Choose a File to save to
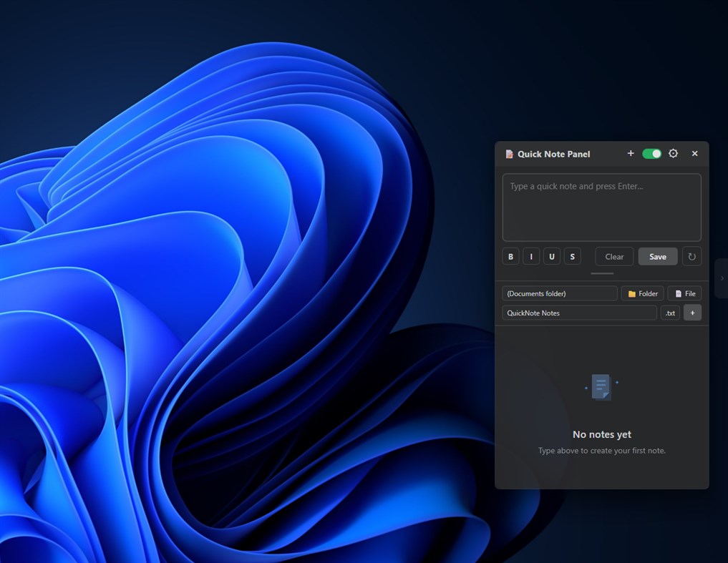This screenshot has height=563, width=728. (x=684, y=293)
